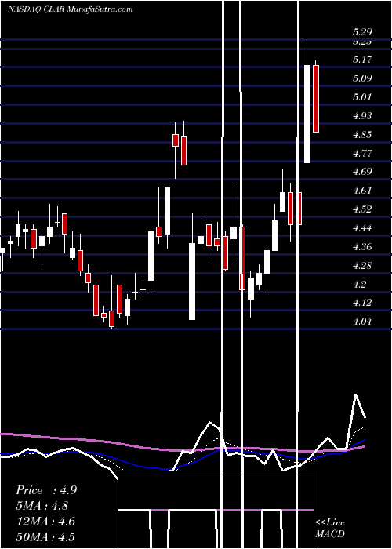392x549 pixels.
Task: Click the 5MA : 4.8 readout
Action: [x=42, y=506]
